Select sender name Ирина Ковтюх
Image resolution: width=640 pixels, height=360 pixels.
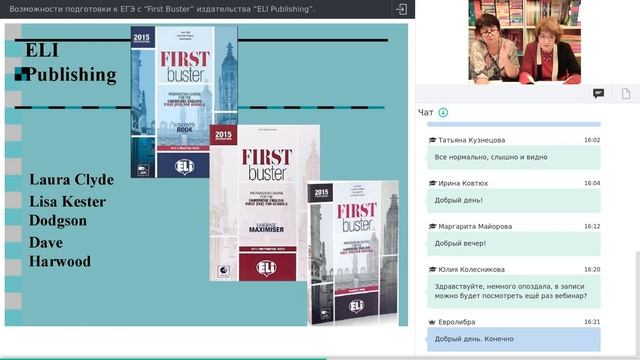[463, 183]
